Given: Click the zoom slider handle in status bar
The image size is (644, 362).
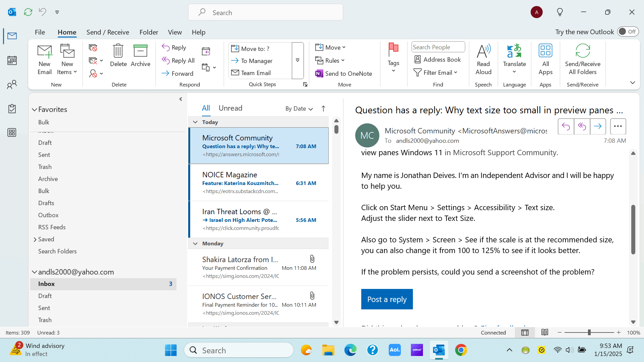Looking at the screenshot, I should pyautogui.click(x=589, y=332).
